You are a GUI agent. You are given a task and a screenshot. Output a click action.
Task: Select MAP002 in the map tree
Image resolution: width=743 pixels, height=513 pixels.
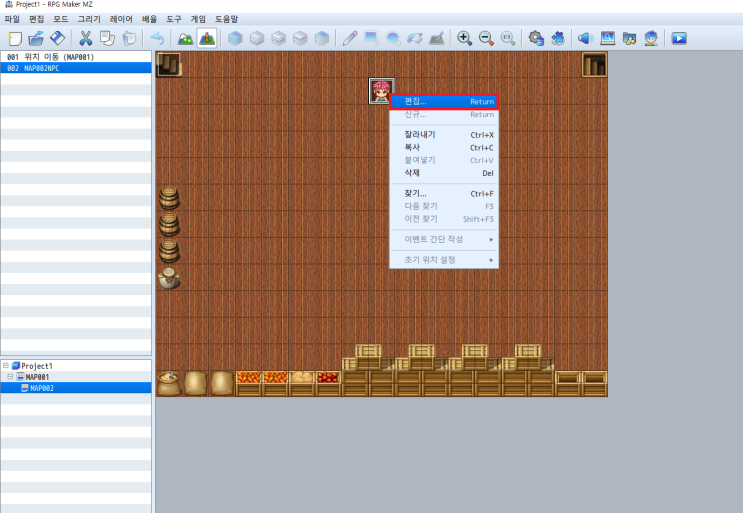click(42, 388)
